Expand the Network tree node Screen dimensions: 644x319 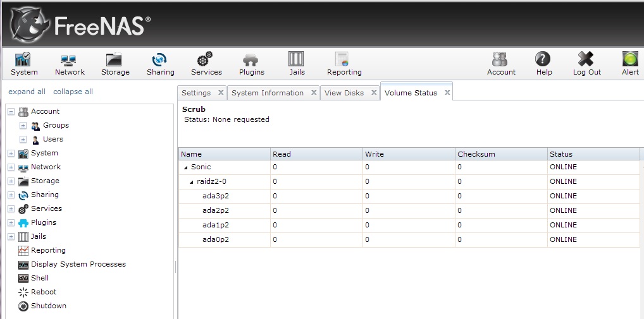[x=11, y=167]
